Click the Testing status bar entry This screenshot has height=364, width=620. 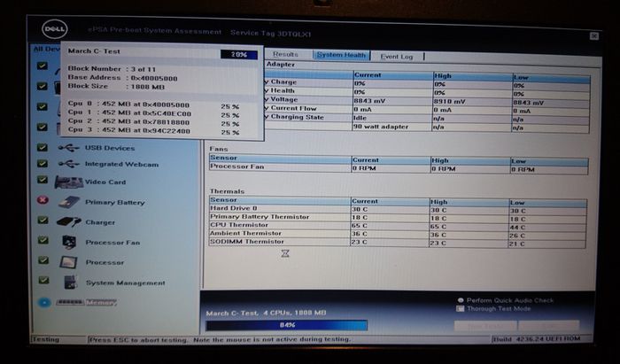coord(45,339)
